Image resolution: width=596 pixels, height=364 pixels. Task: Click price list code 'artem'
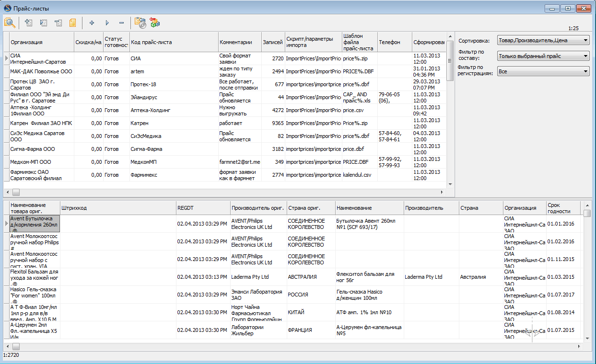click(x=174, y=71)
